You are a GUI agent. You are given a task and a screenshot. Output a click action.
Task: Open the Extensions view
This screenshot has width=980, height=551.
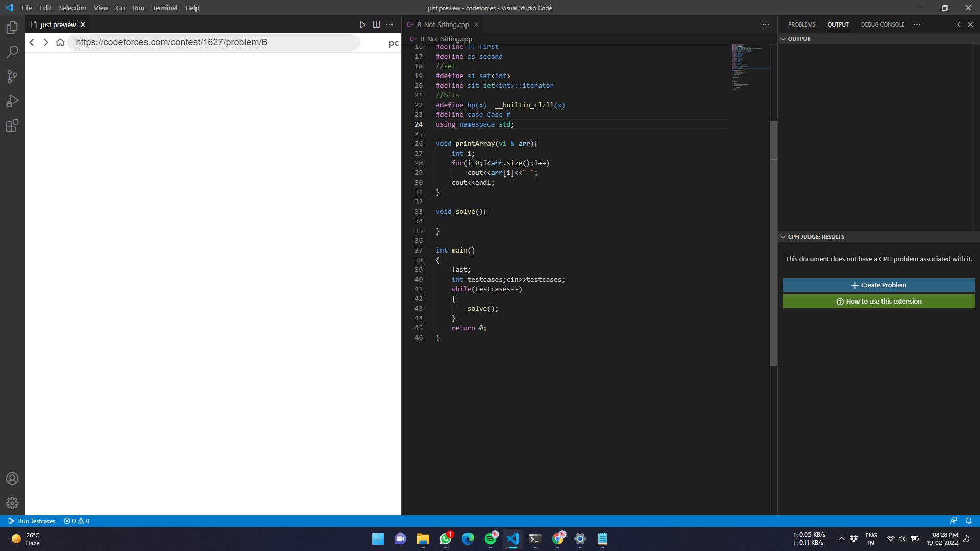[x=12, y=126]
